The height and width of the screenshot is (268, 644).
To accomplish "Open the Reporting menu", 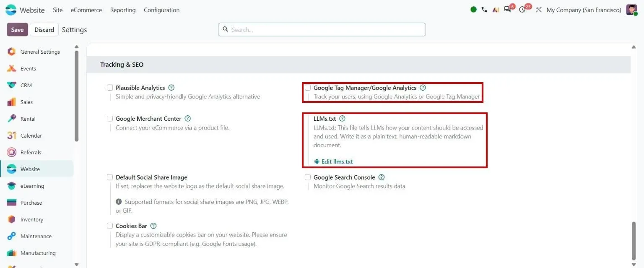I will (123, 10).
